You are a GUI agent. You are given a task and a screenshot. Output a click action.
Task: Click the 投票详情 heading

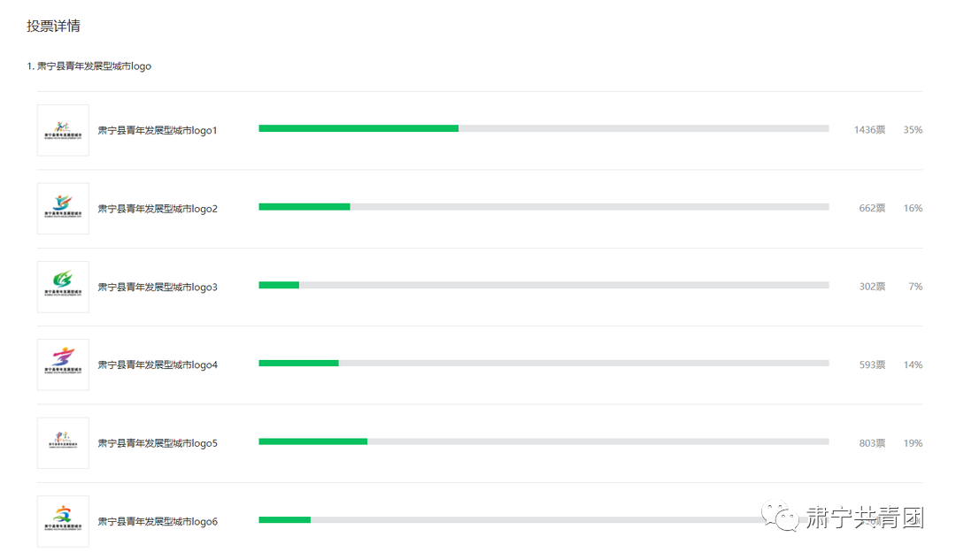[54, 26]
